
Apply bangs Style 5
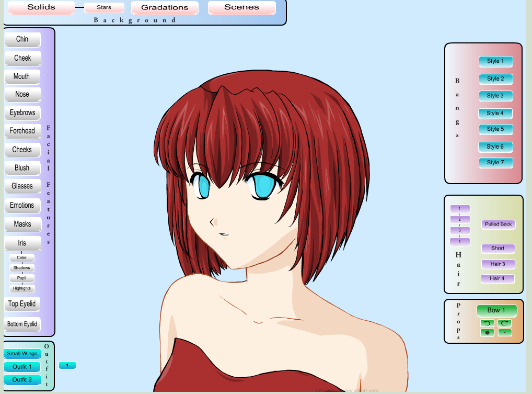(496, 129)
